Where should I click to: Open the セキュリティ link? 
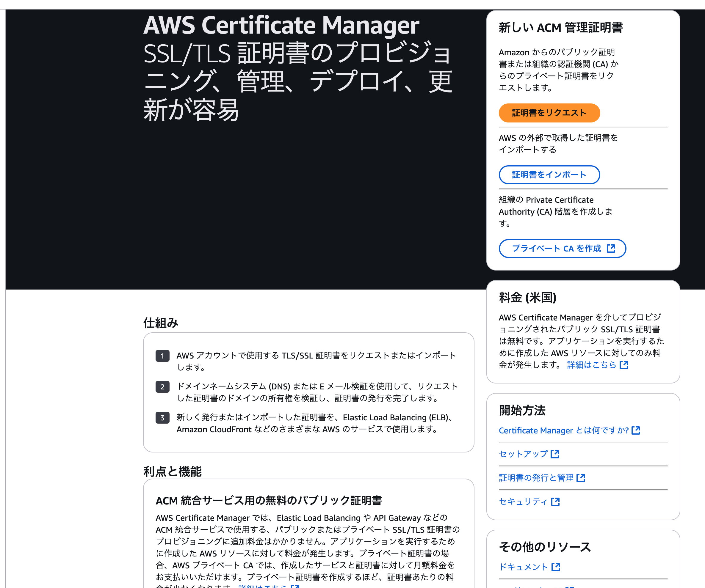pos(523,502)
